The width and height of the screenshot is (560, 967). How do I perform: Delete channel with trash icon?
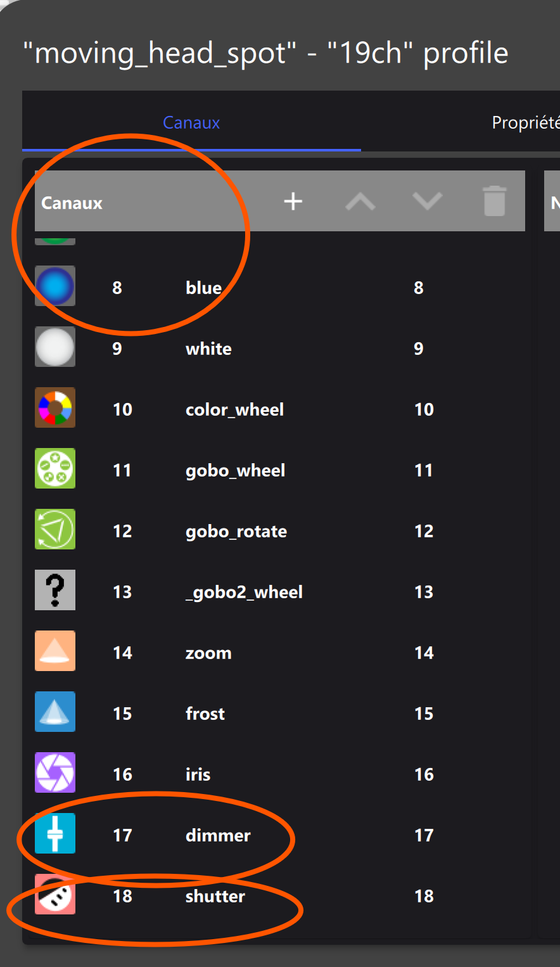pyautogui.click(x=495, y=201)
